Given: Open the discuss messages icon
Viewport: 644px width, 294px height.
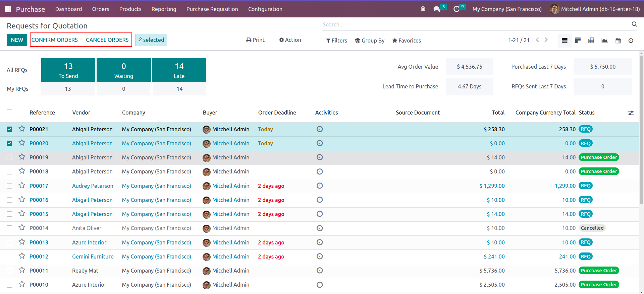Looking at the screenshot, I should coord(437,9).
